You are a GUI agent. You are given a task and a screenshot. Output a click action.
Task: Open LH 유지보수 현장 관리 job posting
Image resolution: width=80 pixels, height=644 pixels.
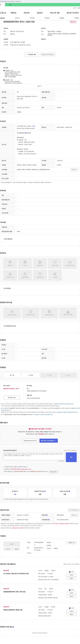coord(16,573)
